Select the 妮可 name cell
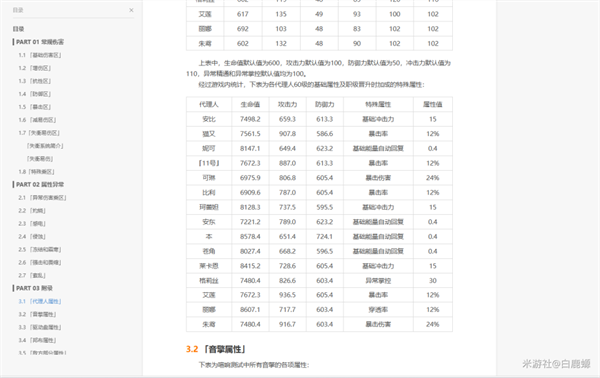Viewport: 600px width, 378px height. (x=209, y=148)
